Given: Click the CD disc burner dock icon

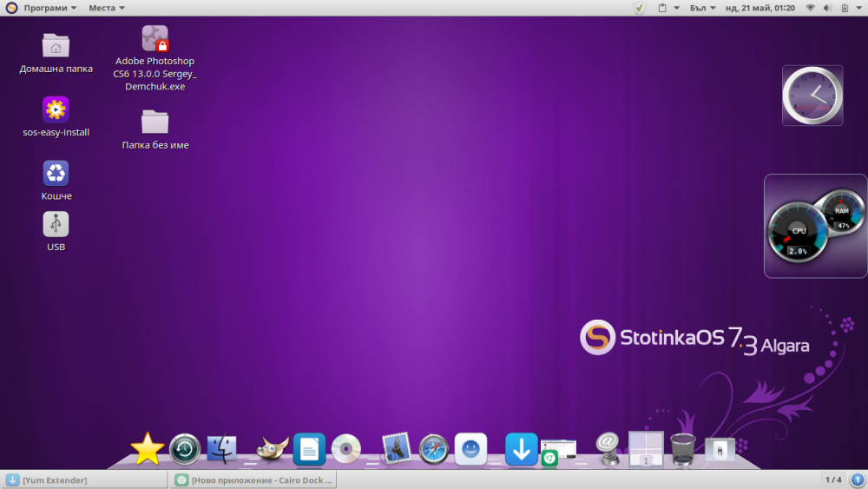Looking at the screenshot, I should click(x=346, y=448).
